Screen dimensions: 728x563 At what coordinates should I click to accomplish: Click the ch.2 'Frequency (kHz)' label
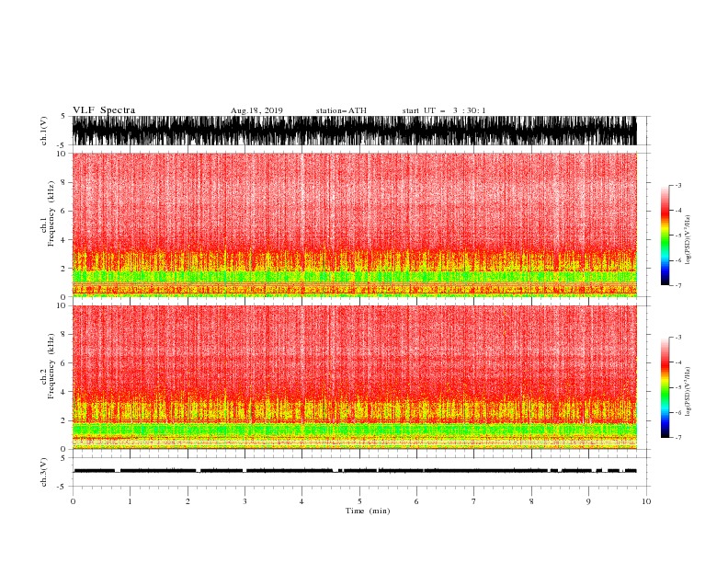pyautogui.click(x=51, y=366)
